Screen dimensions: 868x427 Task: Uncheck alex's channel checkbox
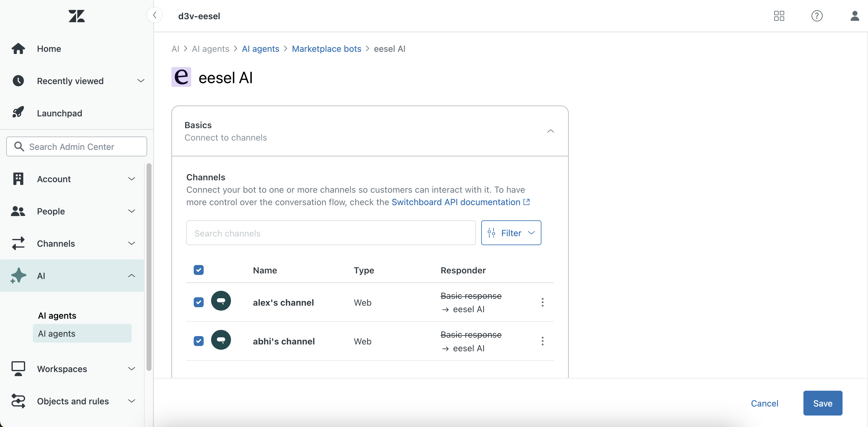pos(198,302)
